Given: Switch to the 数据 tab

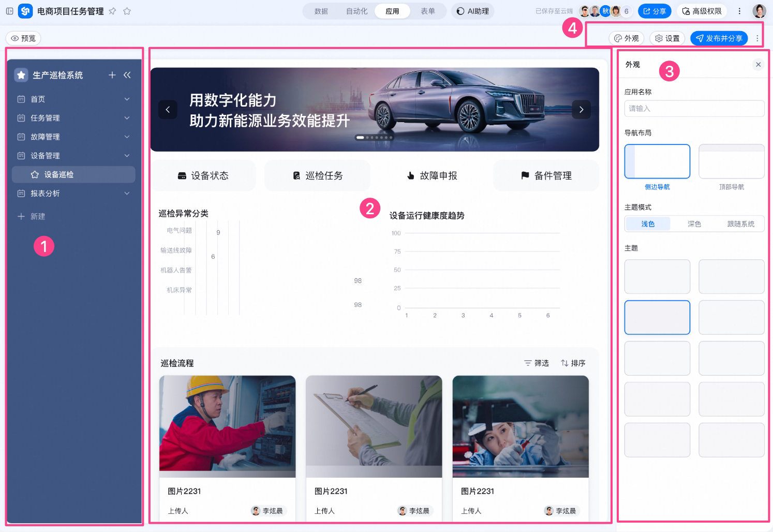Looking at the screenshot, I should click(321, 11).
